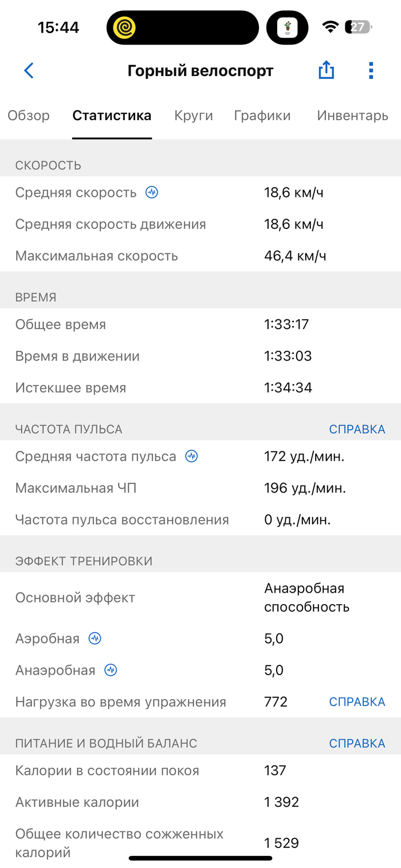Viewport: 401px width, 868px height.
Task: Tap chart icon next to Средняя частота пульса
Action: [x=191, y=457]
